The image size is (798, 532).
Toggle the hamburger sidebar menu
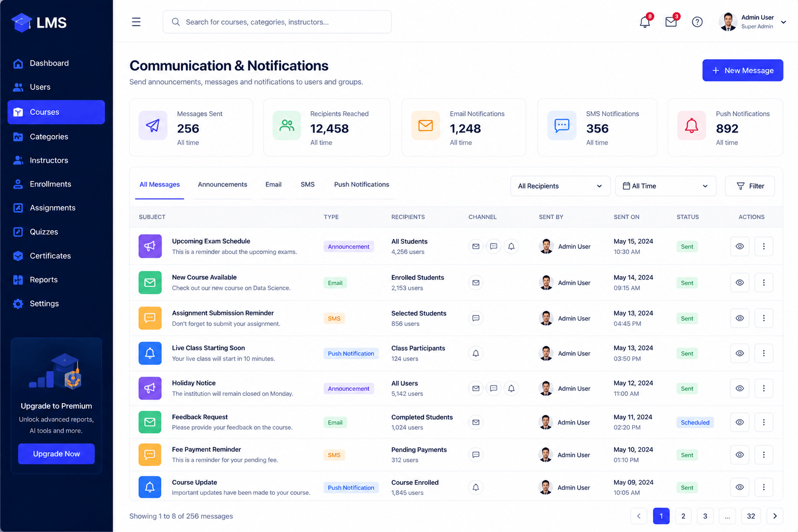point(136,22)
